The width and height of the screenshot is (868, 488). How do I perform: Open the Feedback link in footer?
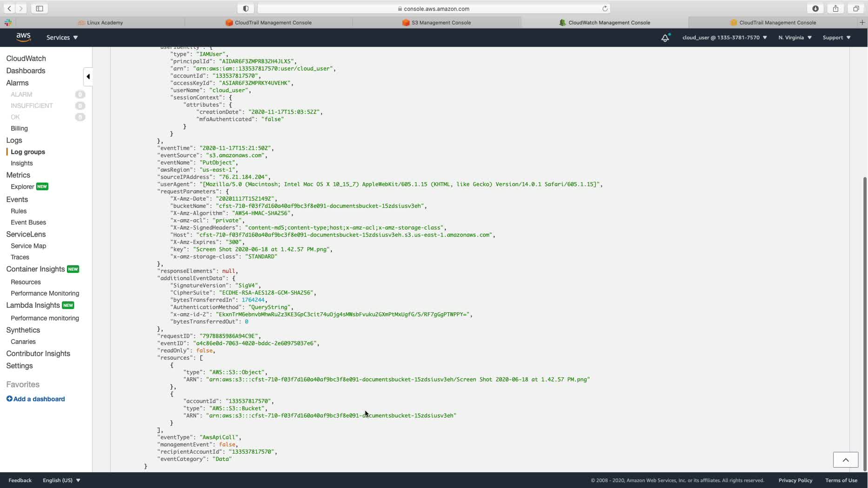(x=20, y=480)
